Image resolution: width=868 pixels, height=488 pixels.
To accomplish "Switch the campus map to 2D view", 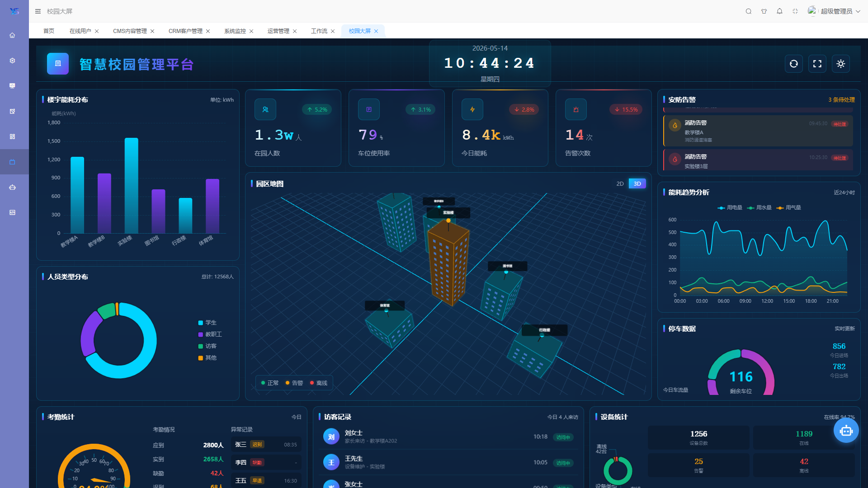I will click(x=620, y=184).
